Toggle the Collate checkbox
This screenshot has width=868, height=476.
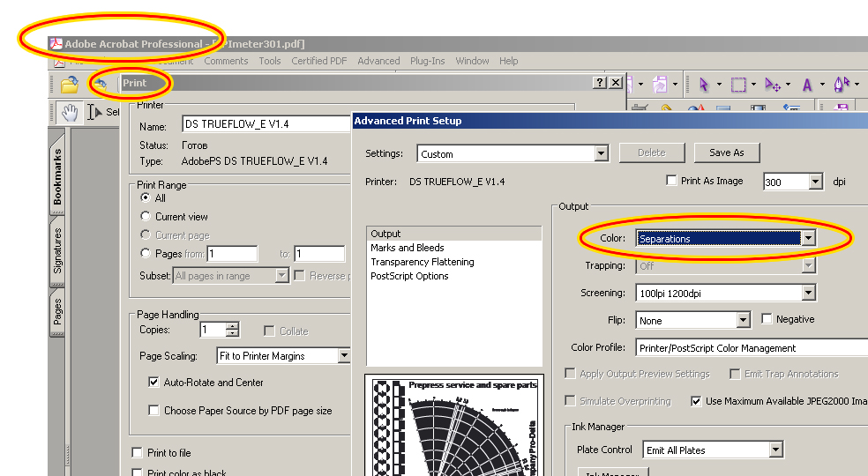click(269, 331)
